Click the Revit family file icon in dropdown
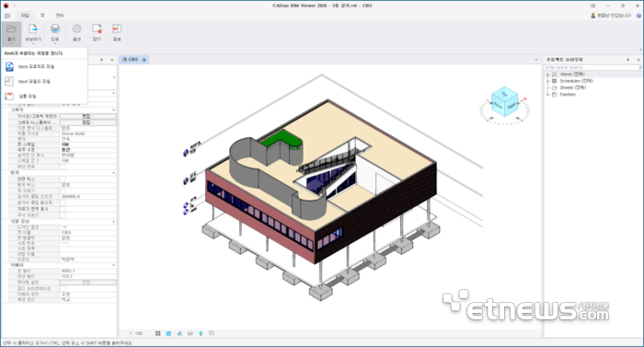The height and width of the screenshot is (347, 644). 9,81
